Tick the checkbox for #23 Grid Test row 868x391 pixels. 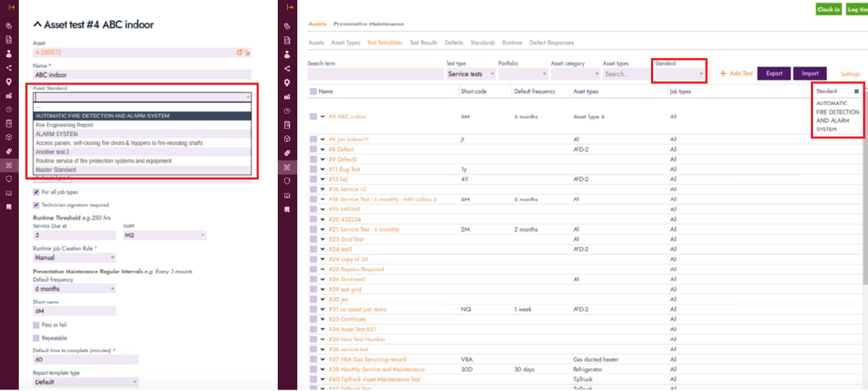point(313,239)
